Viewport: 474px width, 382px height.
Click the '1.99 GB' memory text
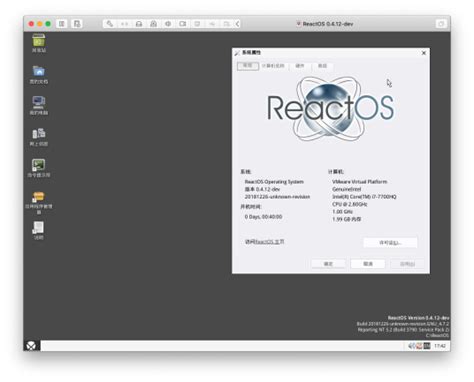click(x=347, y=219)
